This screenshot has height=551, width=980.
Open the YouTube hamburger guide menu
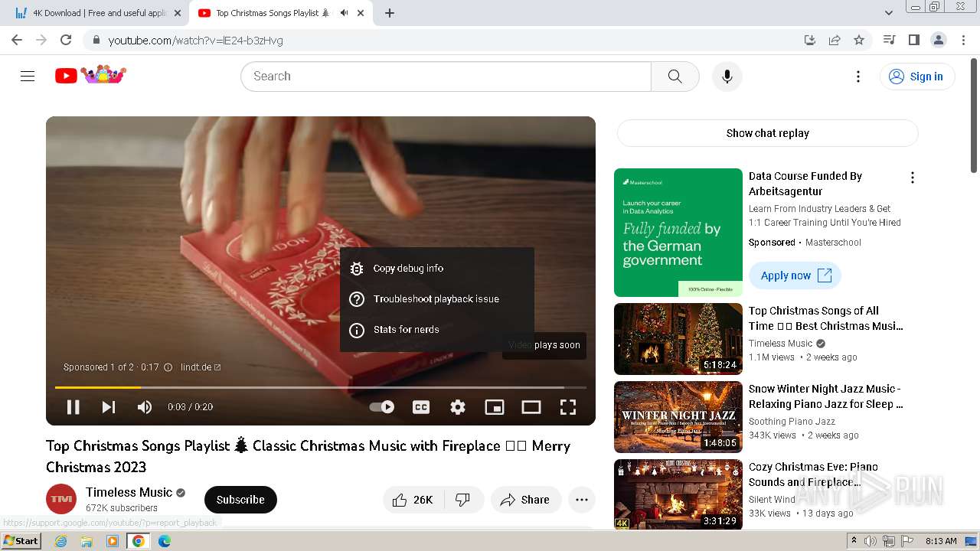click(28, 76)
